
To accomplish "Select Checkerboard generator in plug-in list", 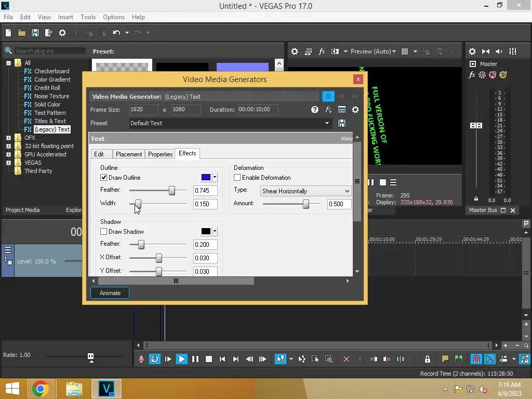I will [51, 71].
